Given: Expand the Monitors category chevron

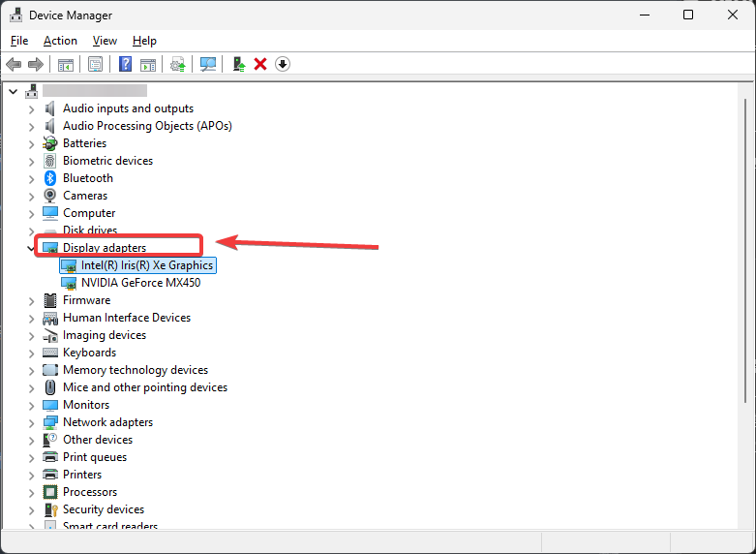Looking at the screenshot, I should click(31, 406).
